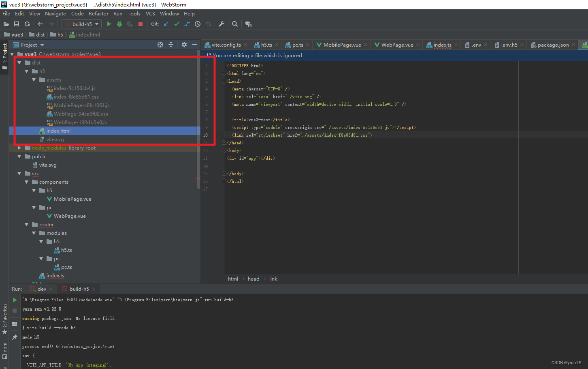Screen dimensions: 588x369
Task: Click the vue3 breadcrumb in navigation bar
Action: point(14,34)
